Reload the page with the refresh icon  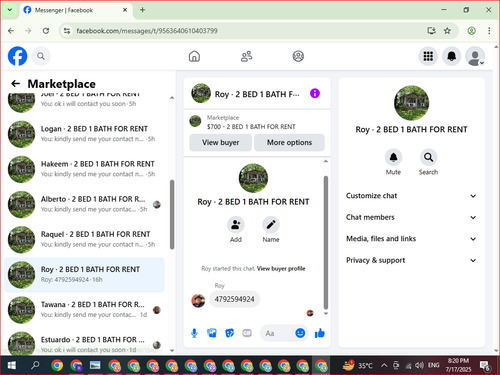click(46, 31)
